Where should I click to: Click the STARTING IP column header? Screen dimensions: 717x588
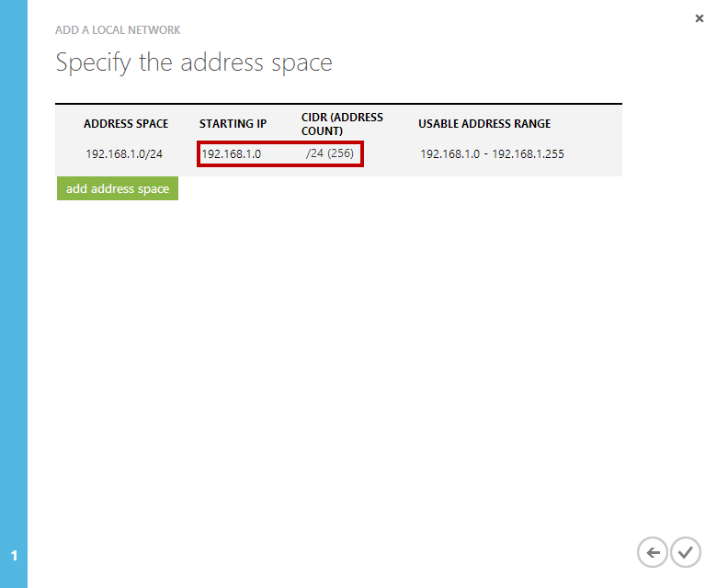click(233, 124)
